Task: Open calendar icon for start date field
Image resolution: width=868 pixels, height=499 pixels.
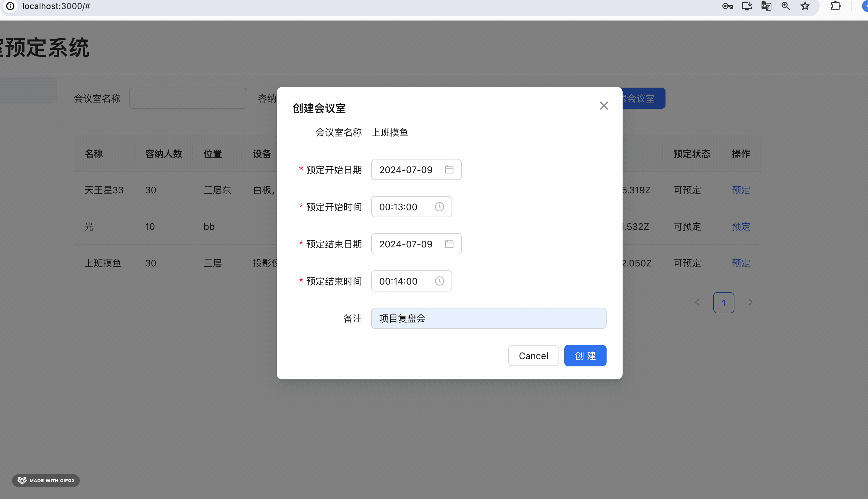Action: coord(449,169)
